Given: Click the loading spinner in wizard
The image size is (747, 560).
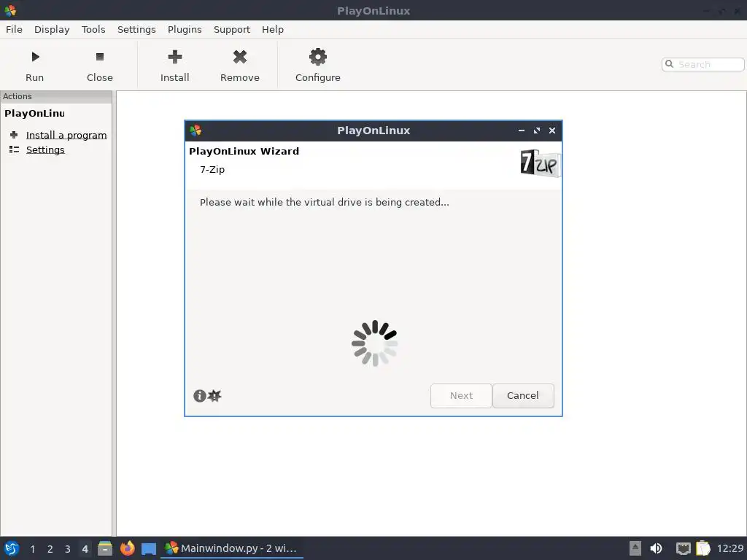Looking at the screenshot, I should (374, 343).
